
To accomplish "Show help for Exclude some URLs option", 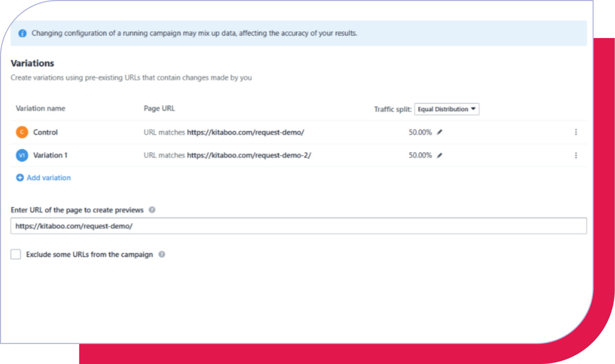I will point(162,254).
